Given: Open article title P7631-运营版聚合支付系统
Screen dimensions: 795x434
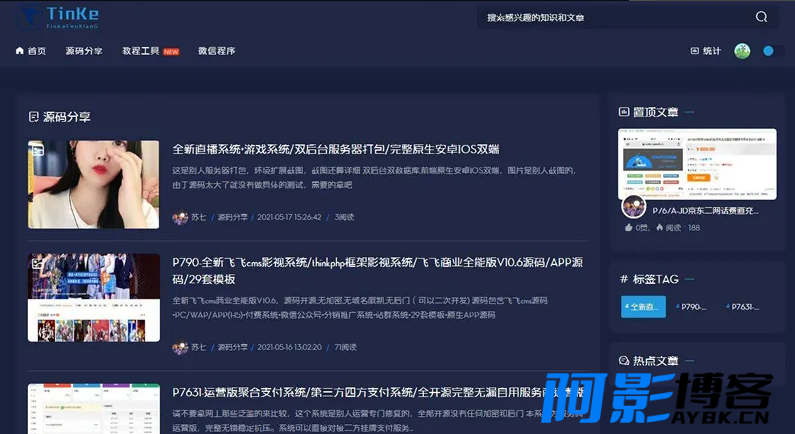Looking at the screenshot, I should [378, 392].
